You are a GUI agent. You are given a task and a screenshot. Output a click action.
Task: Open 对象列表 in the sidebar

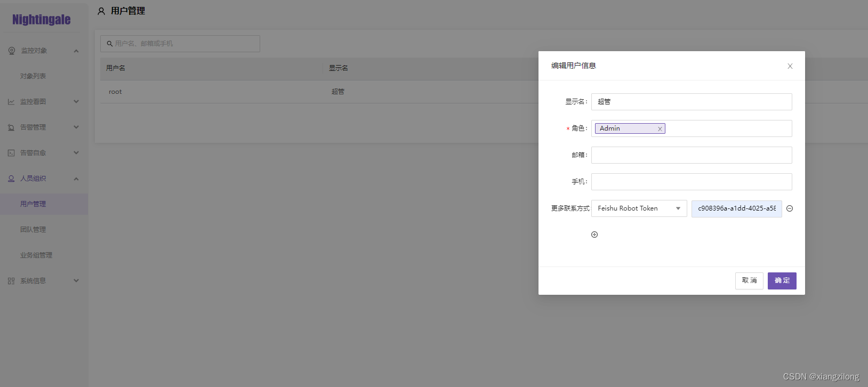coord(33,76)
